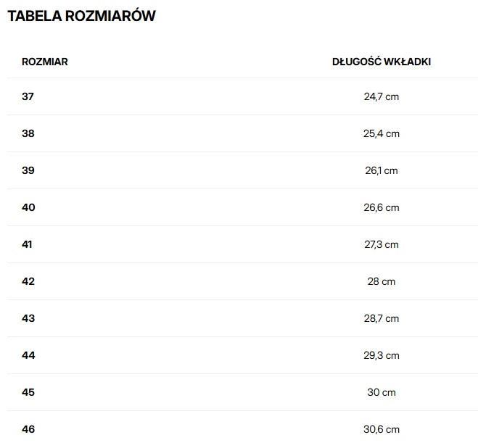Click the 30,6 cm length cell

(x=382, y=429)
